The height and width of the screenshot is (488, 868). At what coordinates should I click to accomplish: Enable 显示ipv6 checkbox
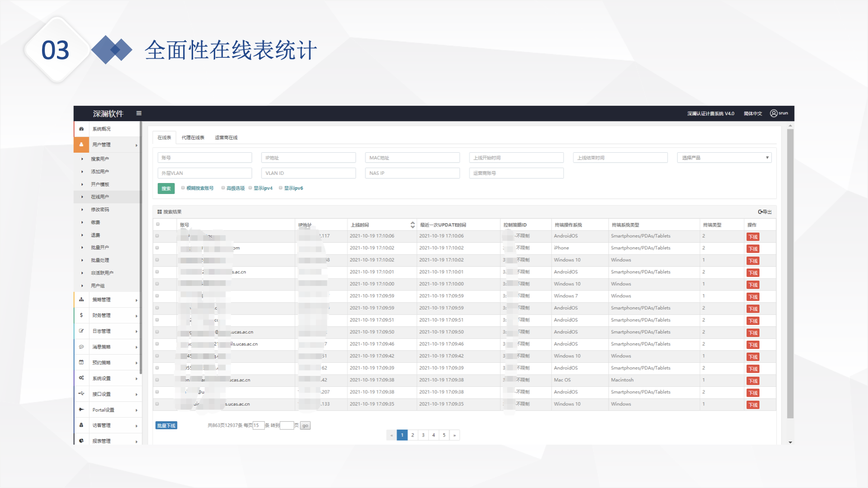(x=281, y=188)
